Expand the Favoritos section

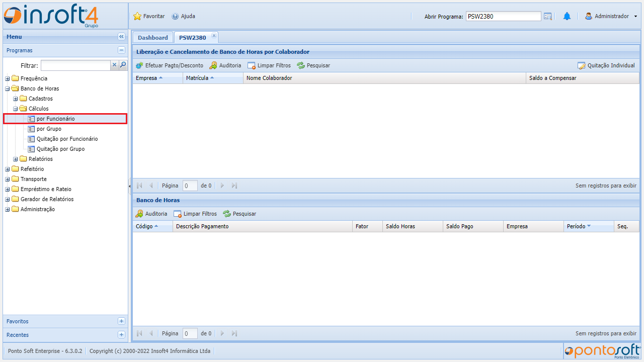(x=121, y=321)
